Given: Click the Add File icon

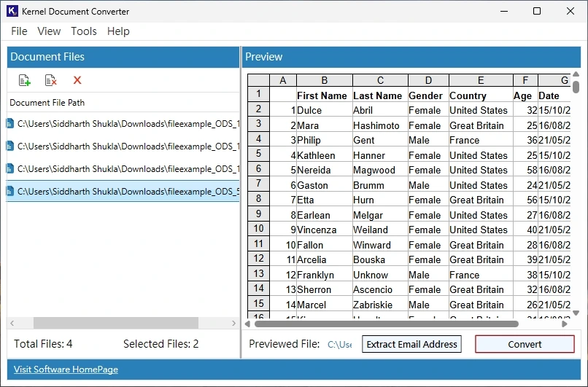Looking at the screenshot, I should (x=25, y=80).
